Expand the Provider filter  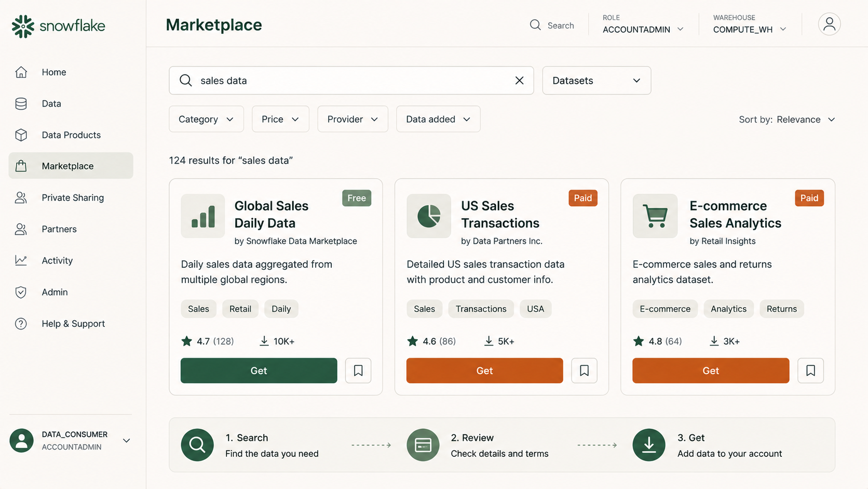(352, 119)
